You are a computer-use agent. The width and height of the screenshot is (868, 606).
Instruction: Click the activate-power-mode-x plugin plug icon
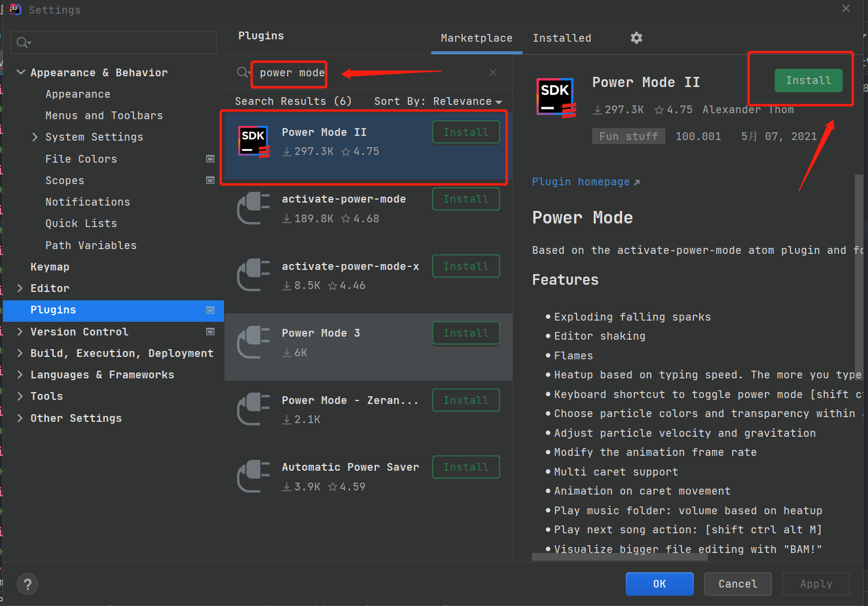(254, 275)
